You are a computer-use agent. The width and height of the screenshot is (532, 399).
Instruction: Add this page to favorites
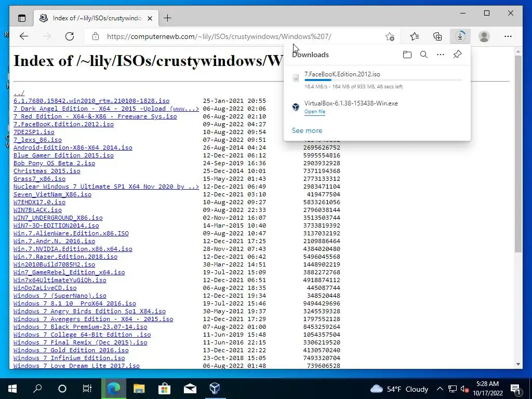point(390,36)
